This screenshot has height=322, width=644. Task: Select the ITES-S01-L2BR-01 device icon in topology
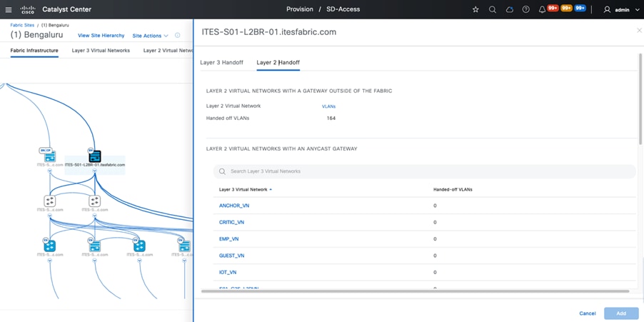tap(95, 156)
